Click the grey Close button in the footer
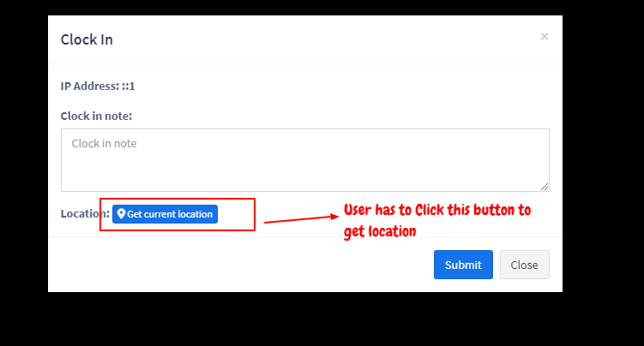 click(525, 265)
